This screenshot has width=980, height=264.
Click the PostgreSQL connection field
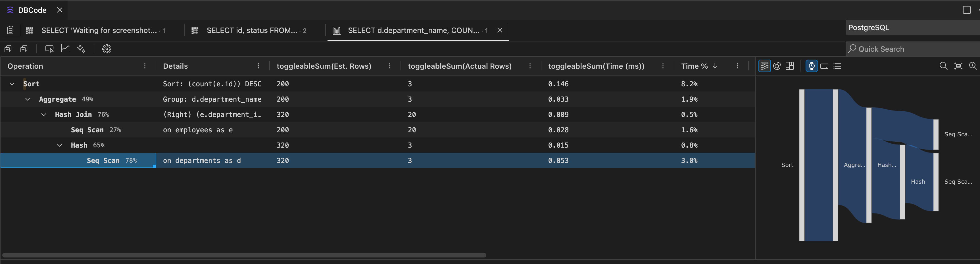click(912, 27)
